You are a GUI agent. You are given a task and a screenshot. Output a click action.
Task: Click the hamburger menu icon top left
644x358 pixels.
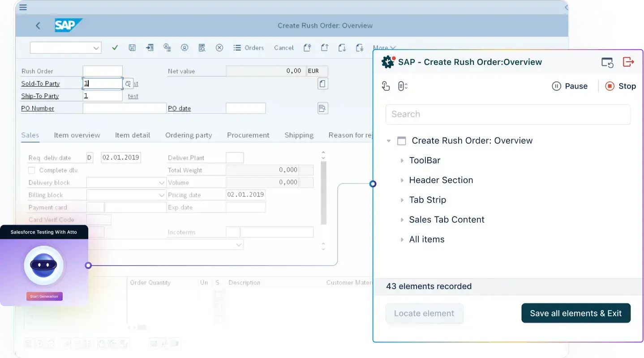click(22, 7)
